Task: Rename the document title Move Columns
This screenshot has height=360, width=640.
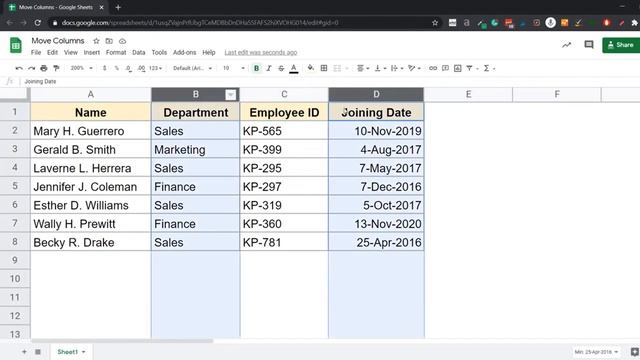Action: point(58,41)
